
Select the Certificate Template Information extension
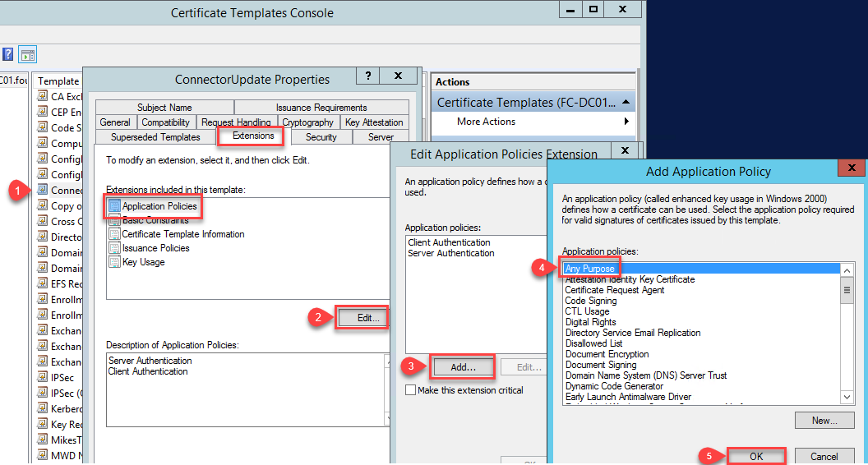183,234
